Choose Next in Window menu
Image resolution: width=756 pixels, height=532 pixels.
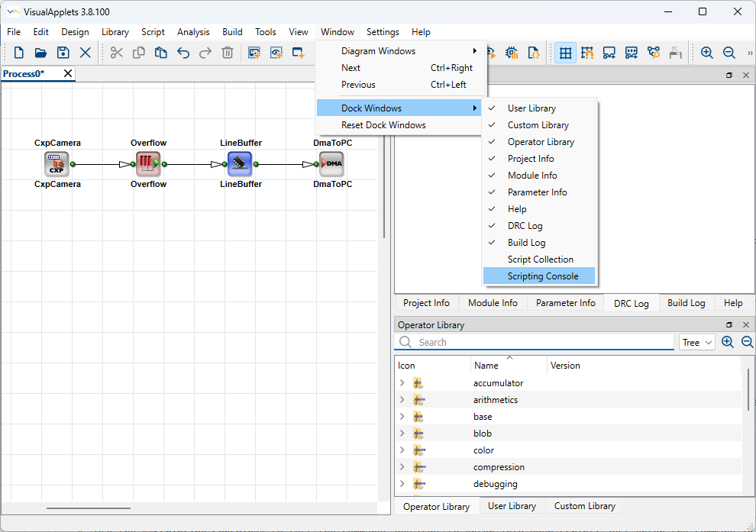click(401, 68)
